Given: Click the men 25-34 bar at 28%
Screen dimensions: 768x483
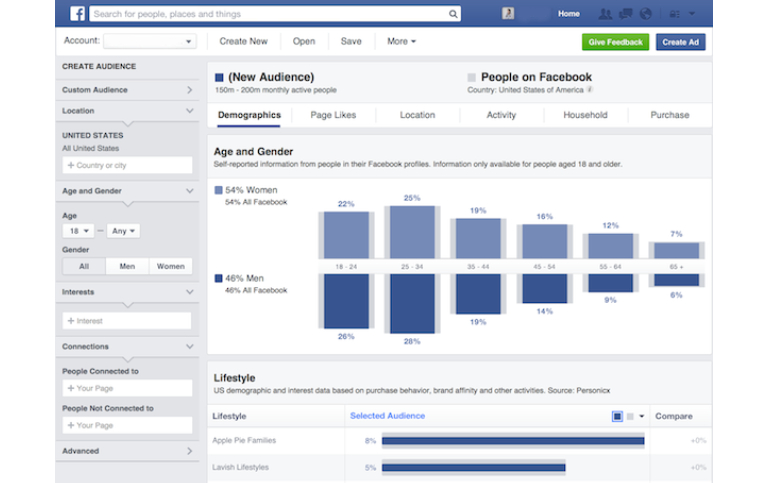Looking at the screenshot, I should (412, 304).
